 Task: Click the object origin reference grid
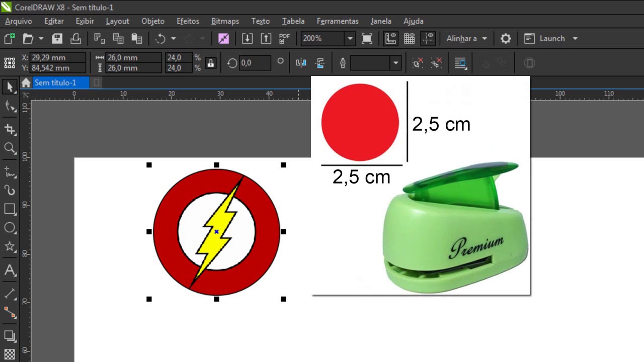(10, 63)
